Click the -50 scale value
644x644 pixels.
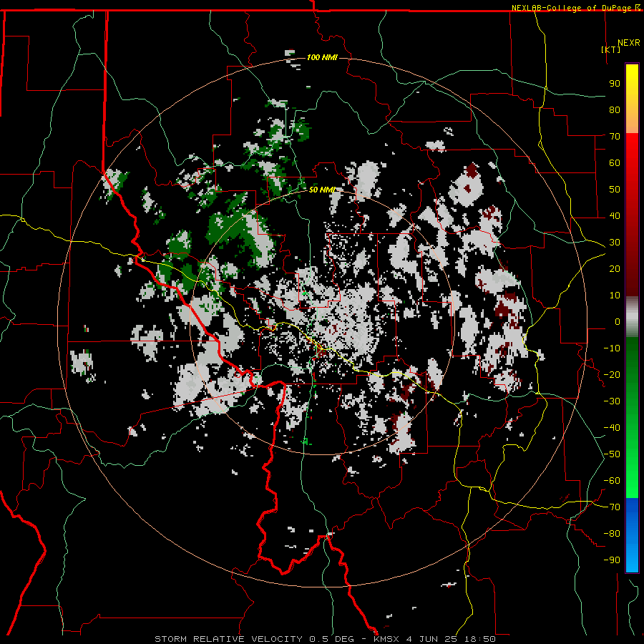point(612,454)
